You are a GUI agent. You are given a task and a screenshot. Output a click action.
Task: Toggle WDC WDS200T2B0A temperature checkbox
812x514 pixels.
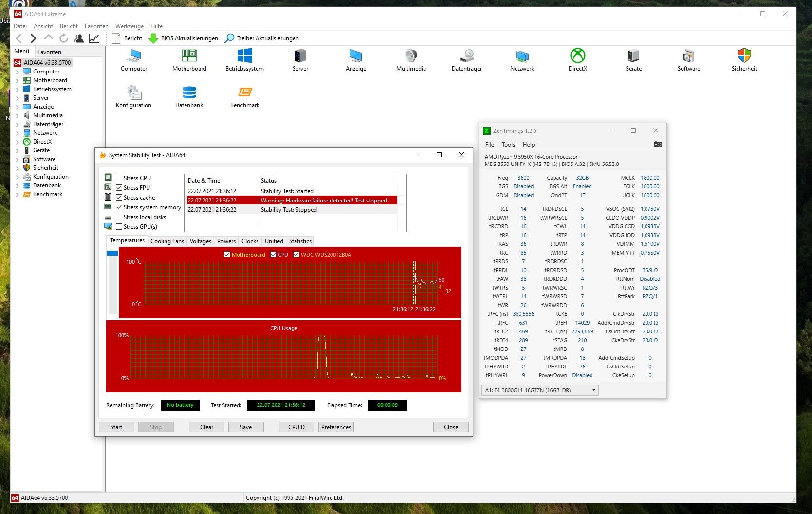click(x=296, y=255)
